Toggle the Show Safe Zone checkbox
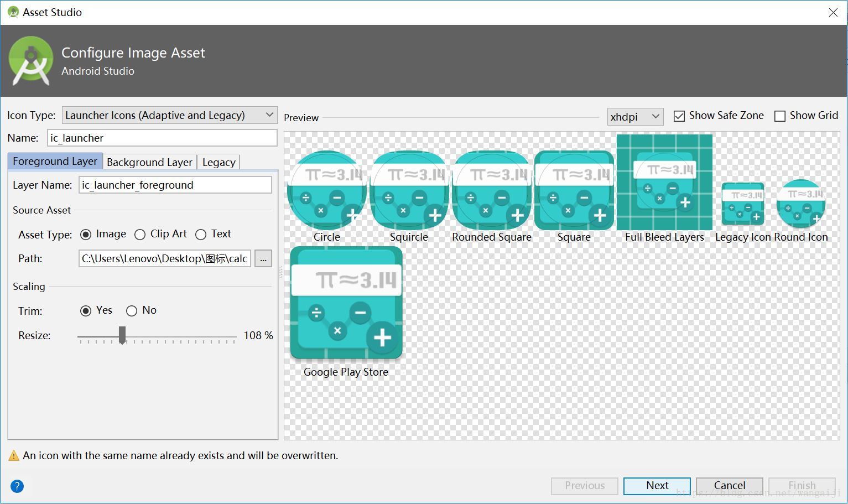848x504 pixels. (679, 116)
